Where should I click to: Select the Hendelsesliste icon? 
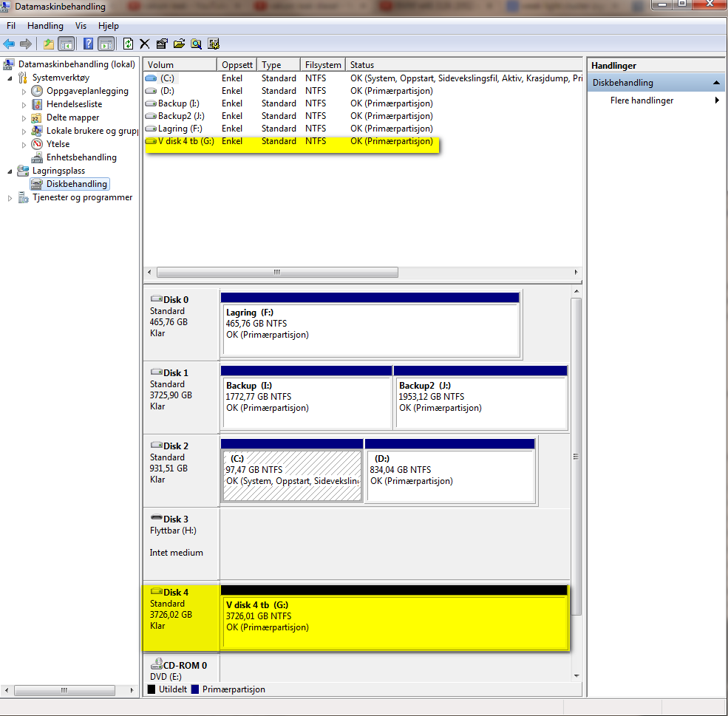pyautogui.click(x=37, y=104)
